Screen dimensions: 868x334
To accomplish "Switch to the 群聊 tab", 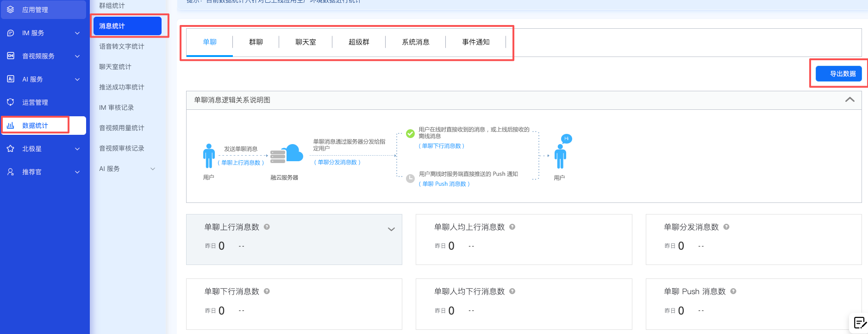I will [x=256, y=42].
